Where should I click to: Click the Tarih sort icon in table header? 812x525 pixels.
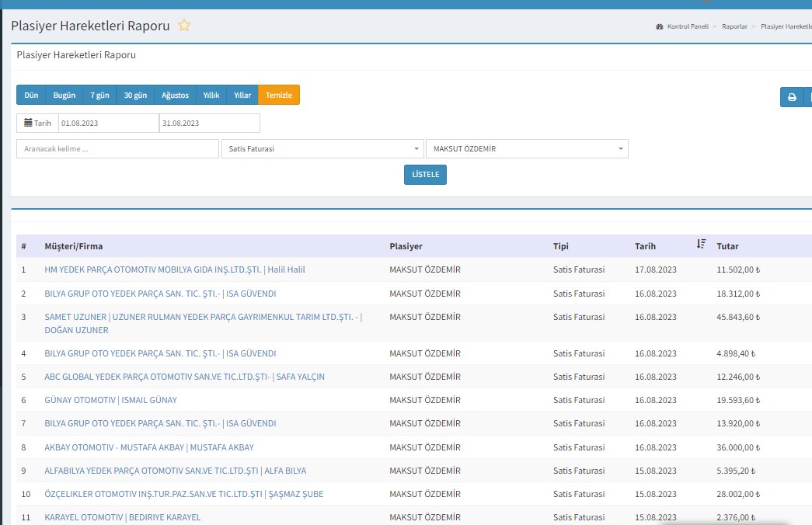(701, 245)
